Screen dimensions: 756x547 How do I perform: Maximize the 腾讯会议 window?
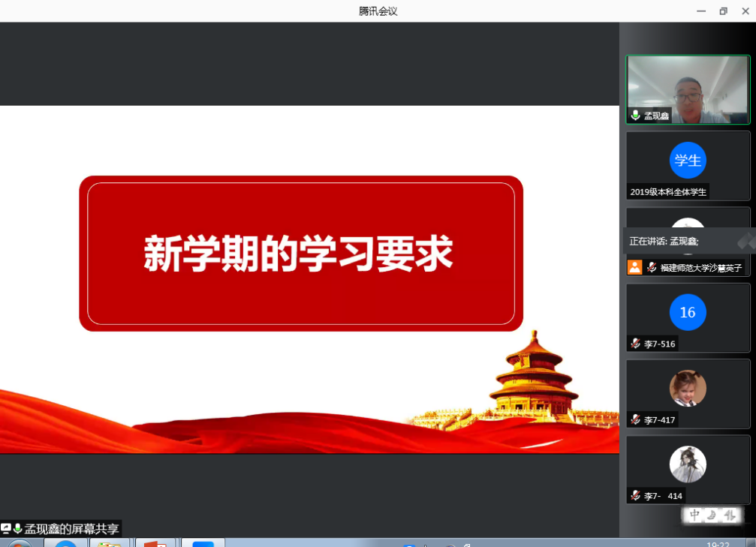[723, 11]
